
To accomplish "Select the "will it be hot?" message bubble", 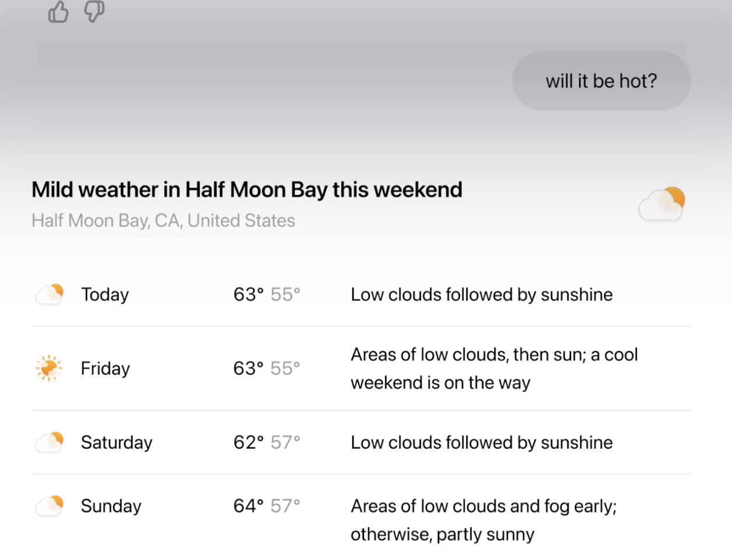I will tap(601, 81).
